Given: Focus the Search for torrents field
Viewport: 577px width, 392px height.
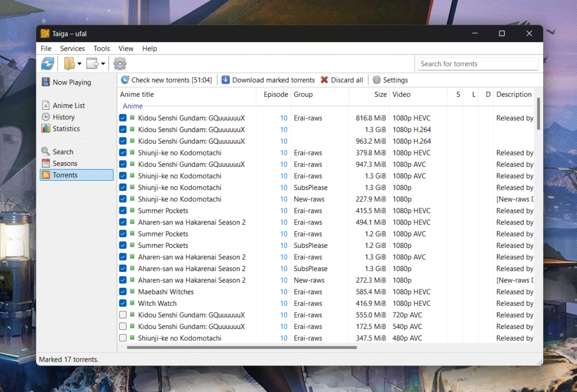Looking at the screenshot, I should [x=478, y=64].
